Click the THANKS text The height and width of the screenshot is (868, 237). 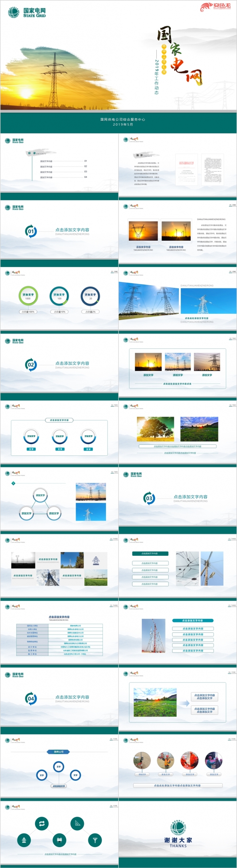click(x=178, y=846)
